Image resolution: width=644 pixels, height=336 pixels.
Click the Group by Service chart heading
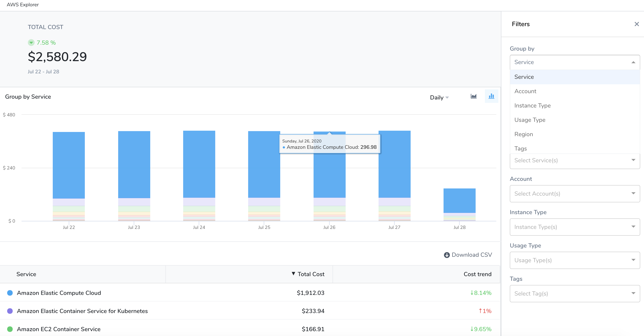coord(28,97)
